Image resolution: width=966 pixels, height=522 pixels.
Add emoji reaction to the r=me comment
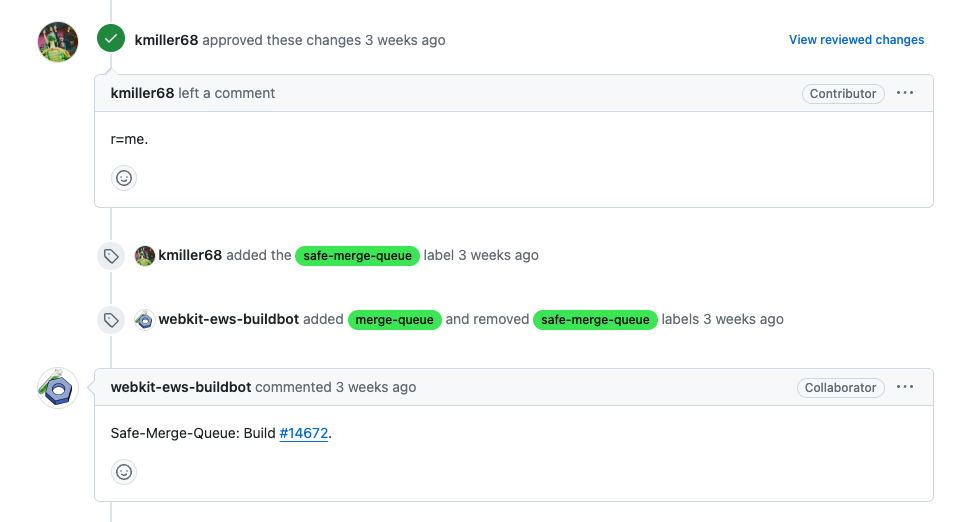[124, 178]
